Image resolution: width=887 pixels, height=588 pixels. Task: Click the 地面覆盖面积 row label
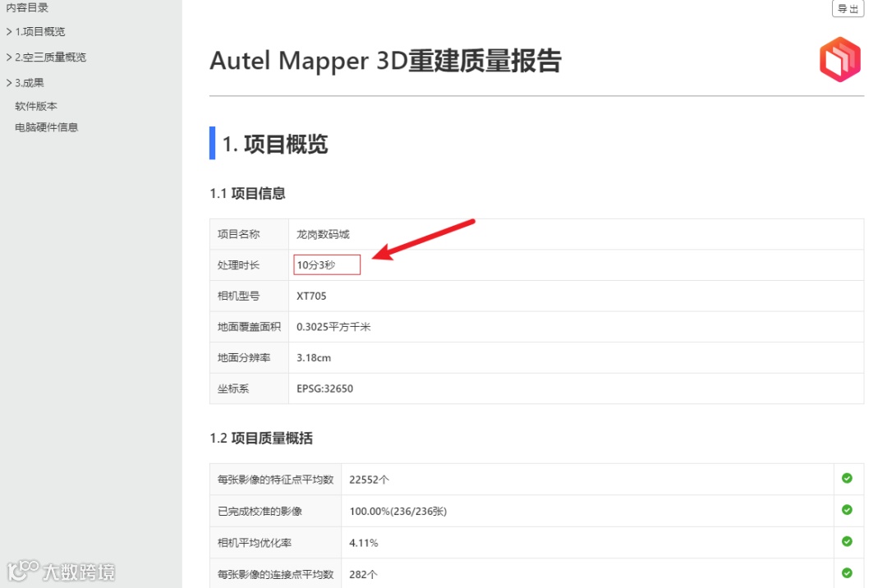[x=249, y=327]
